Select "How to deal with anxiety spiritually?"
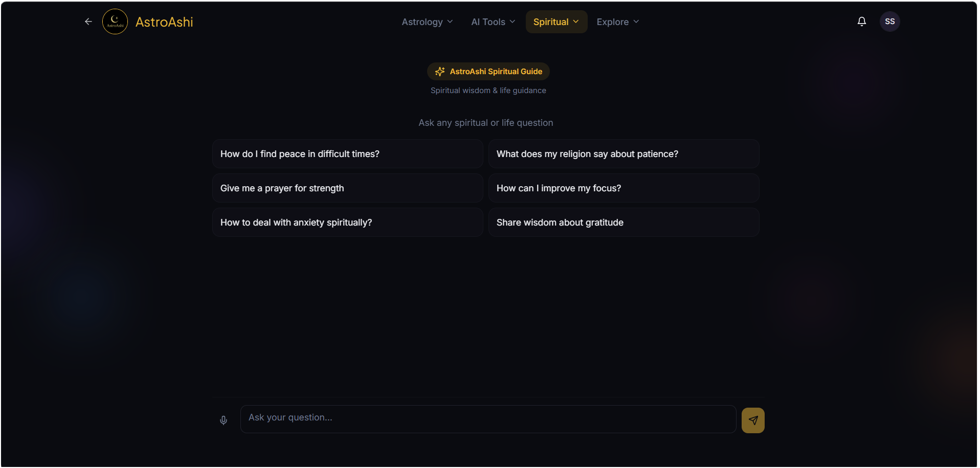The image size is (980, 468). tap(347, 222)
